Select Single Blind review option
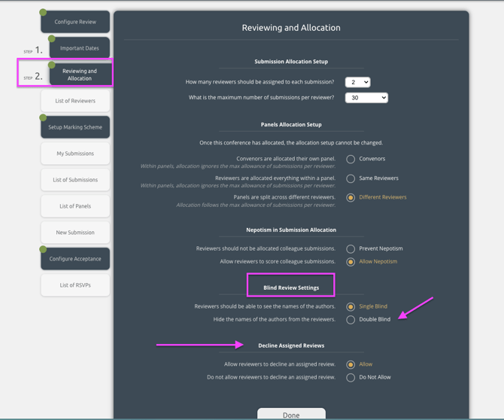Viewport: 504px width, 420px height. pos(351,306)
